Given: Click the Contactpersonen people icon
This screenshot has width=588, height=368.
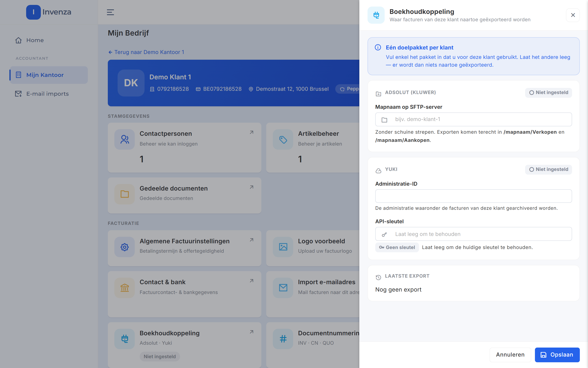Looking at the screenshot, I should click(x=124, y=139).
